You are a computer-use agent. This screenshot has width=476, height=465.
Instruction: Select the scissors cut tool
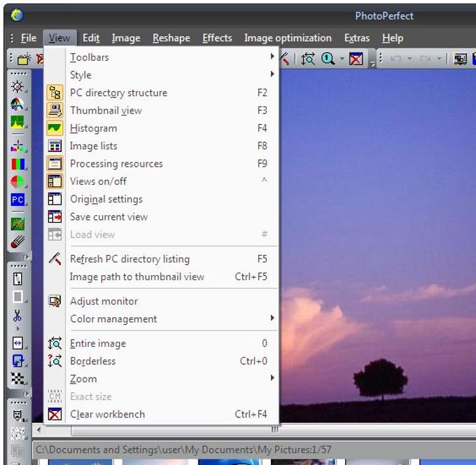[x=17, y=316]
